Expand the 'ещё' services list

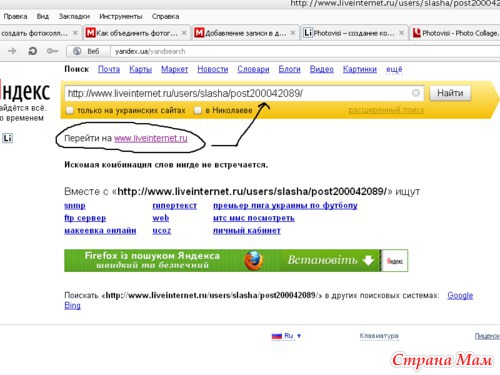click(x=394, y=69)
